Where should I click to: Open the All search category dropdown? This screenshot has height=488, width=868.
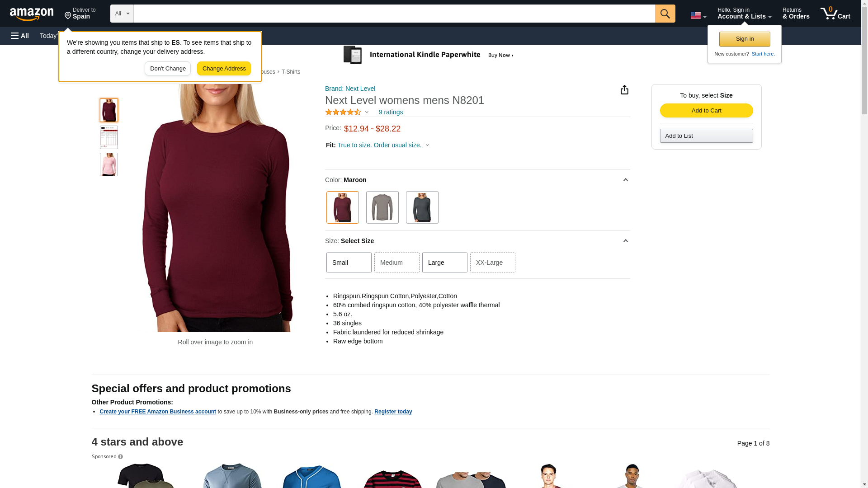[122, 14]
